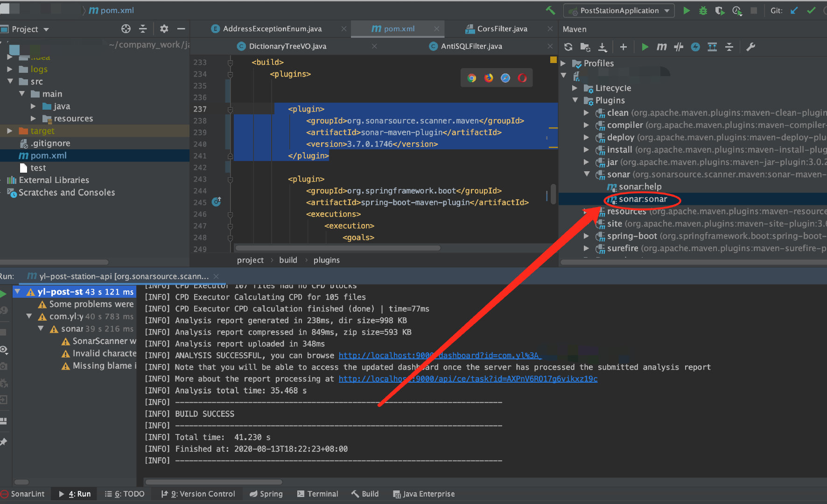
Task: Collapse the Plugins node in Maven
Action: (x=575, y=100)
